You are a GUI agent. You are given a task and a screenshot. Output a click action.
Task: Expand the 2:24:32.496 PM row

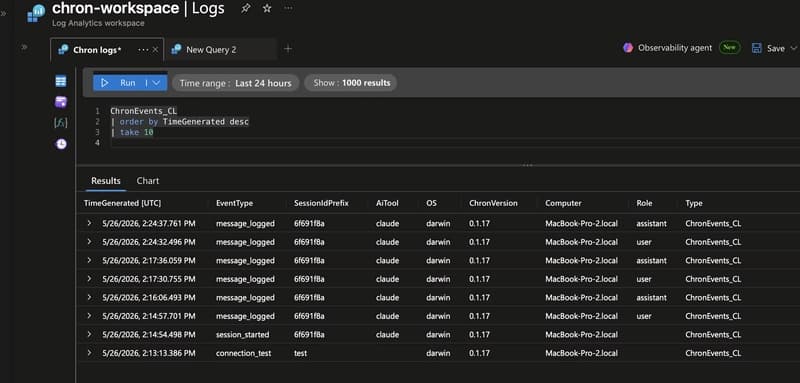coord(89,242)
